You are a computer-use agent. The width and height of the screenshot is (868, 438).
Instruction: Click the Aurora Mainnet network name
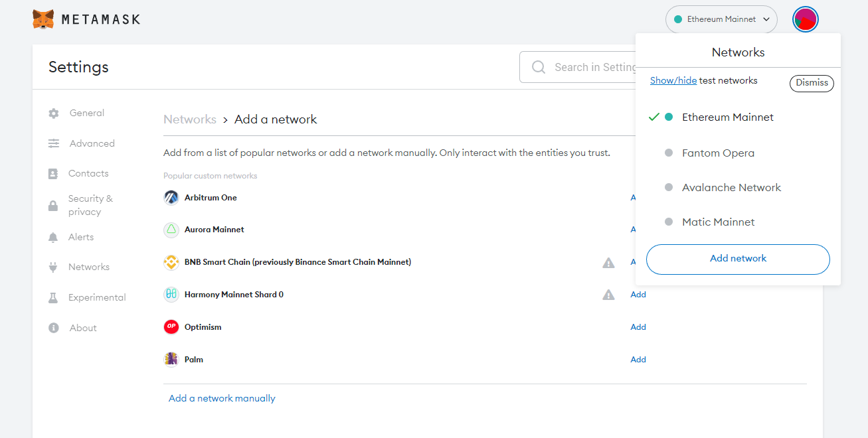215,230
